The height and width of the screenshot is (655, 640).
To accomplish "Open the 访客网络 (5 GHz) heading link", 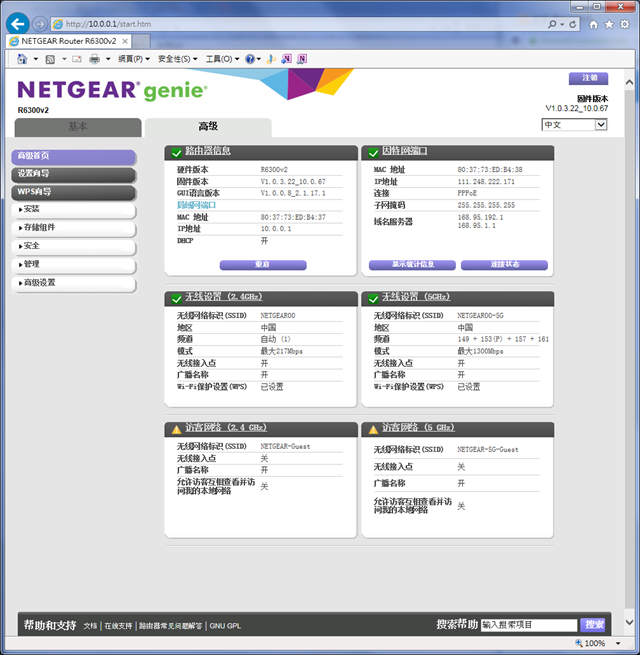I will pyautogui.click(x=418, y=427).
